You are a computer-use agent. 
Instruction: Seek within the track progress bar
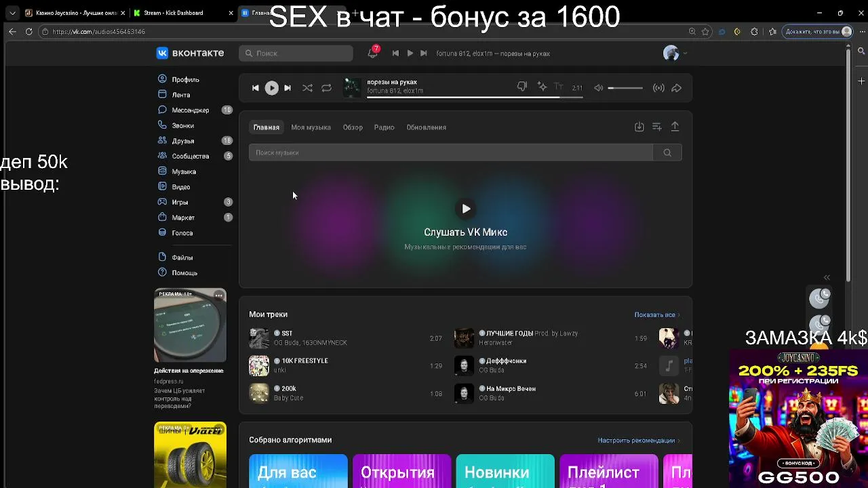[x=475, y=97]
